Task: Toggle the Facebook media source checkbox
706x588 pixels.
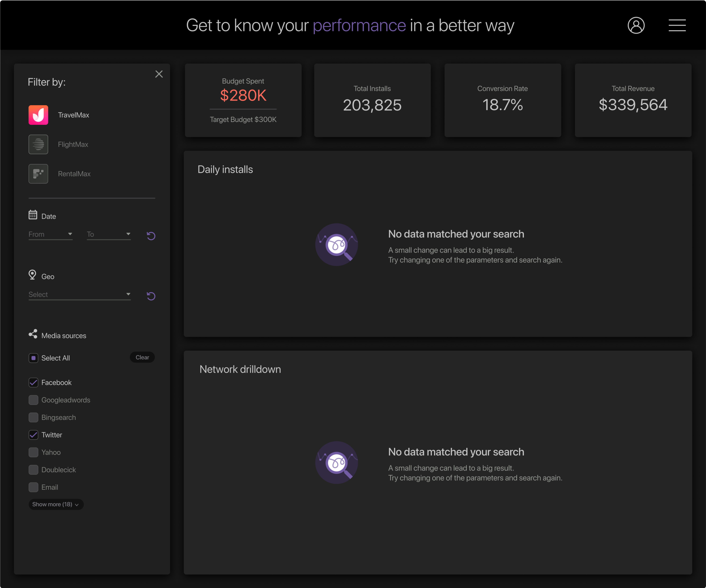Action: pyautogui.click(x=33, y=382)
